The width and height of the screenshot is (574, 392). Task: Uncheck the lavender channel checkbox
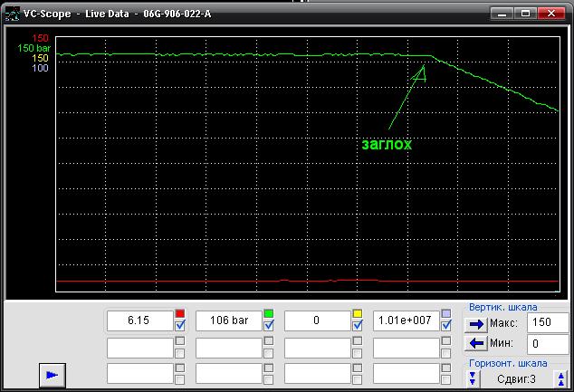pos(445,325)
